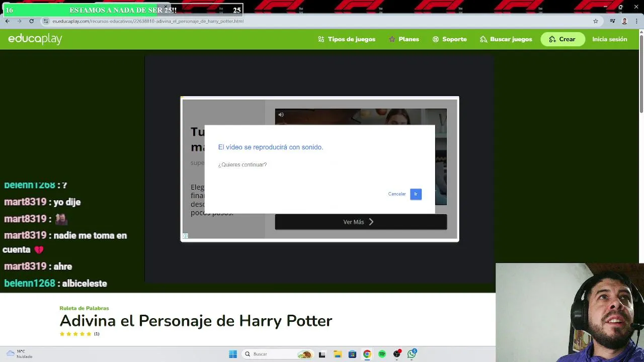
Task: Click the site info icon in the address bar
Action: click(x=46, y=21)
